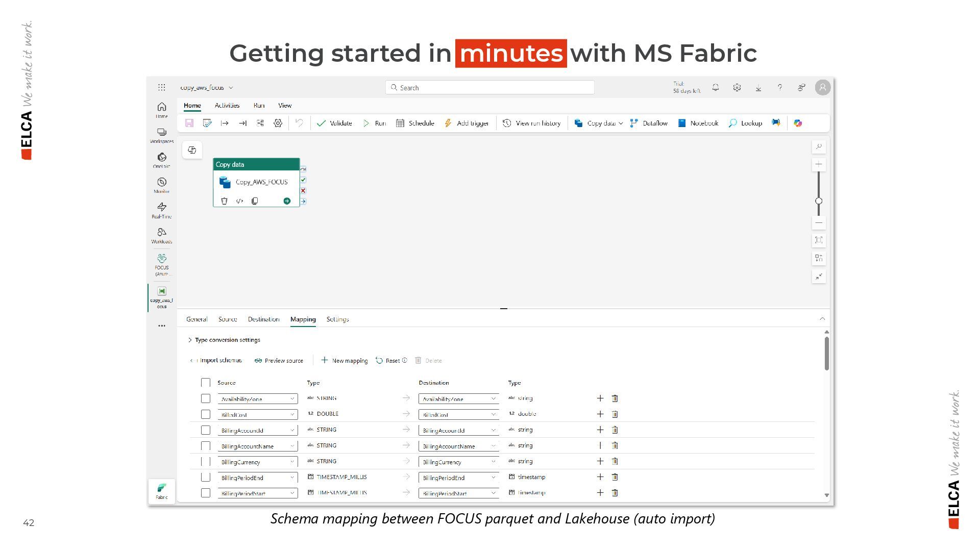Open the Copy data dropdown arrow
This screenshot has height=551, width=980.
pyautogui.click(x=621, y=123)
